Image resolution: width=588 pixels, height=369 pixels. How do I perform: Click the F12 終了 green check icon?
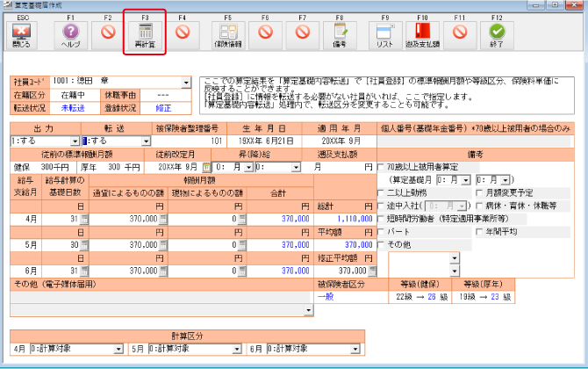pos(497,32)
